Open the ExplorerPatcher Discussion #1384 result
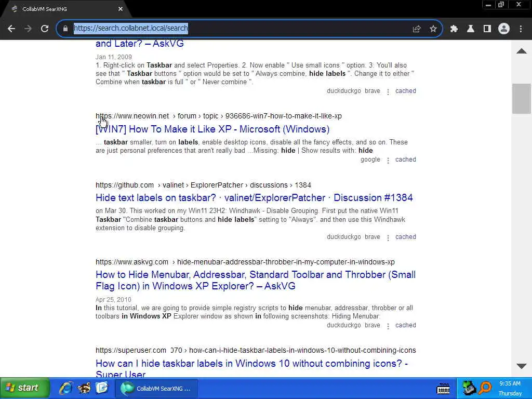Screen dimensions: 532x399 (x=254, y=198)
